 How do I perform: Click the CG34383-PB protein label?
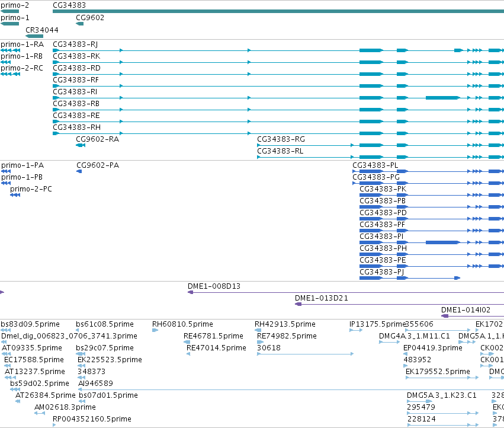[383, 201]
